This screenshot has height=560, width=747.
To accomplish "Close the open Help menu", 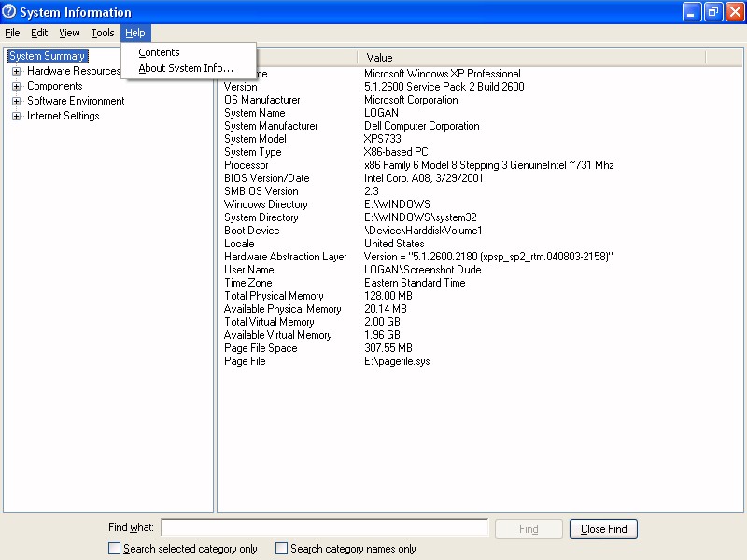I will (135, 33).
